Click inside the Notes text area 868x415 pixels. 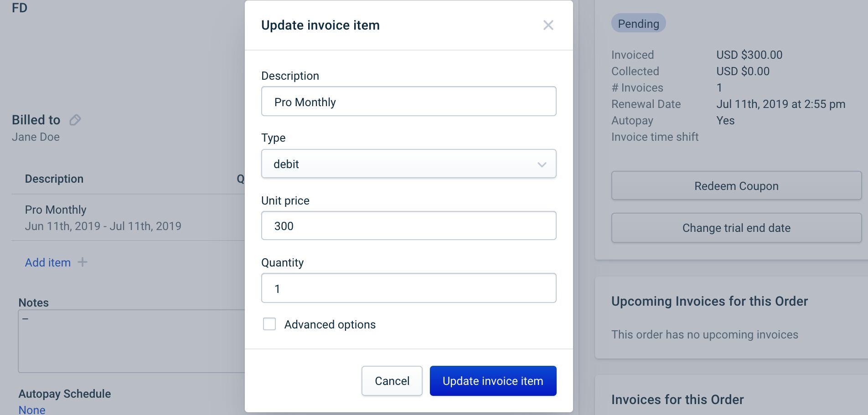click(131, 341)
